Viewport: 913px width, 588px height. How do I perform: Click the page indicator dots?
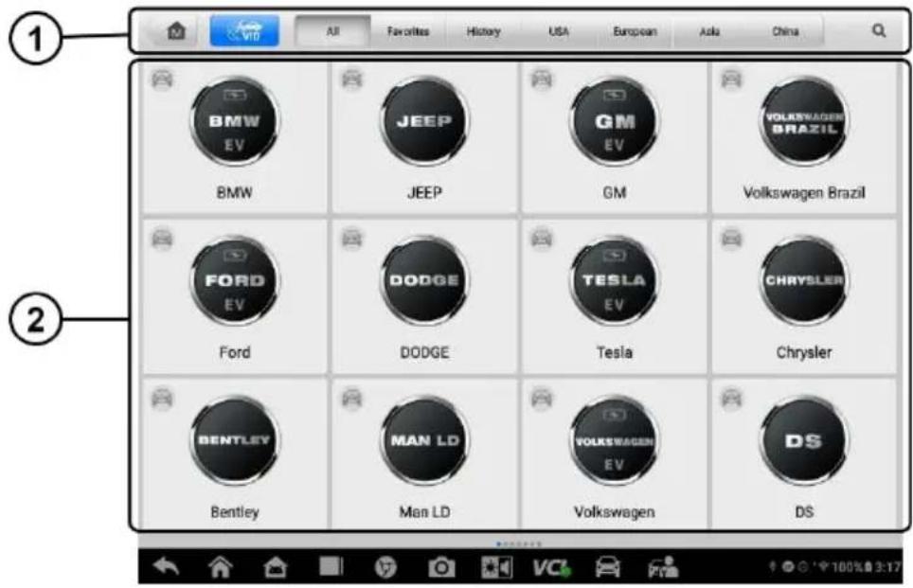coord(519,543)
